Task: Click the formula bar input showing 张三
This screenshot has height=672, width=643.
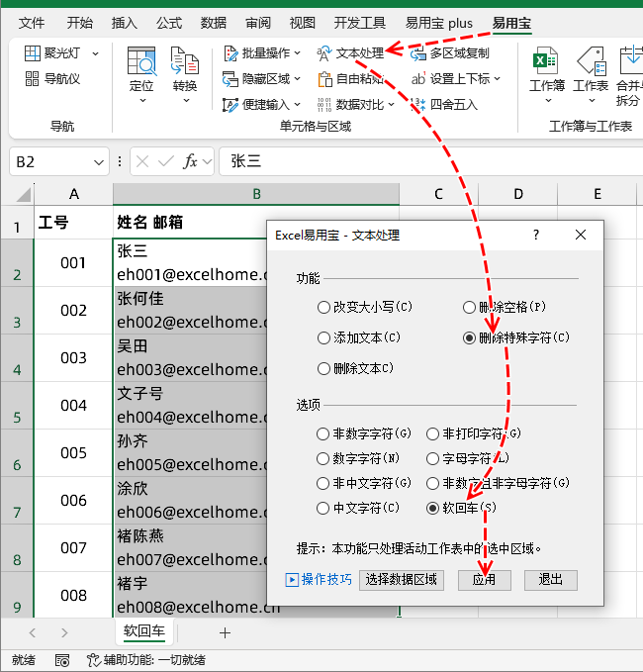Action: point(430,161)
